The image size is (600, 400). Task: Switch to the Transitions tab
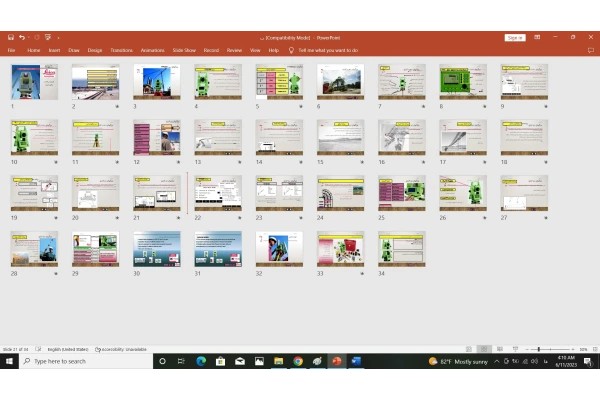pos(121,50)
